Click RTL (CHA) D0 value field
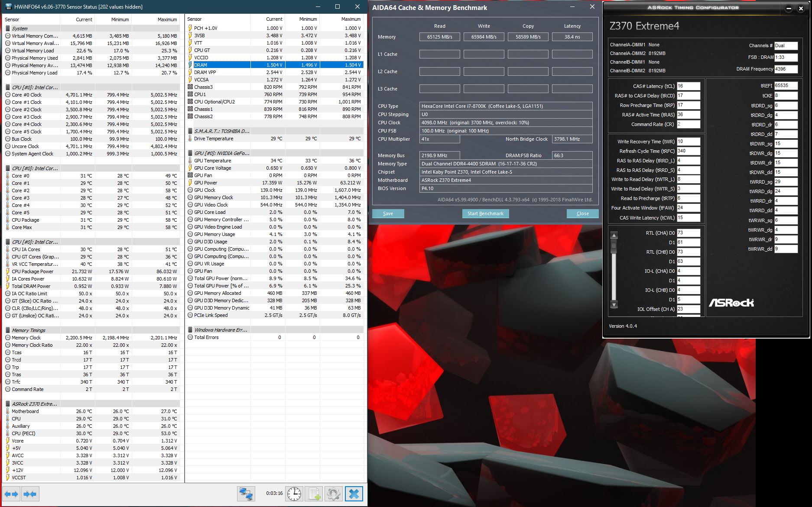The height and width of the screenshot is (507, 812). [689, 233]
